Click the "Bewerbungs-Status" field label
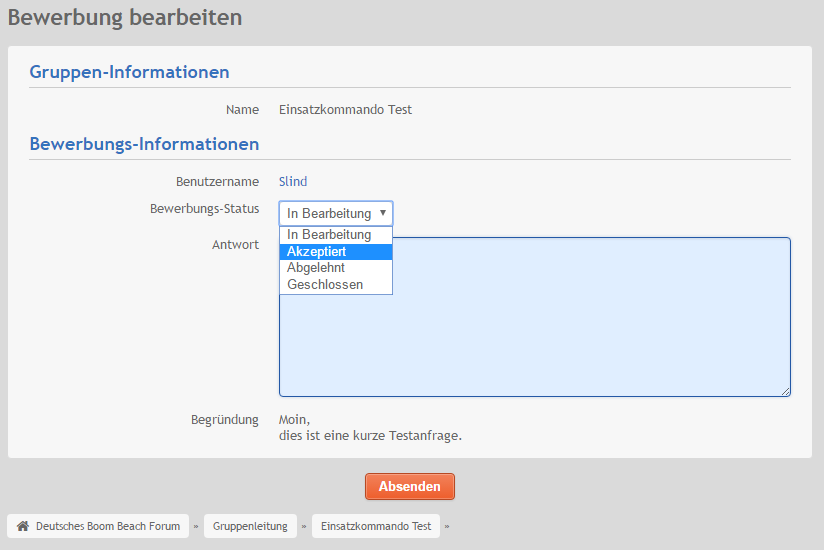Viewport: 824px width, 550px height. 204,209
